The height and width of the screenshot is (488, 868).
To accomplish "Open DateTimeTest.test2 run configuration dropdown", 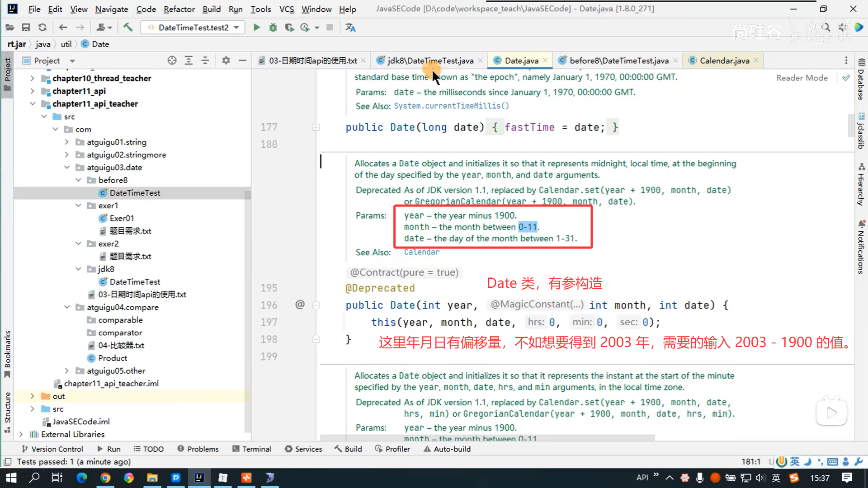I will pyautogui.click(x=193, y=28).
